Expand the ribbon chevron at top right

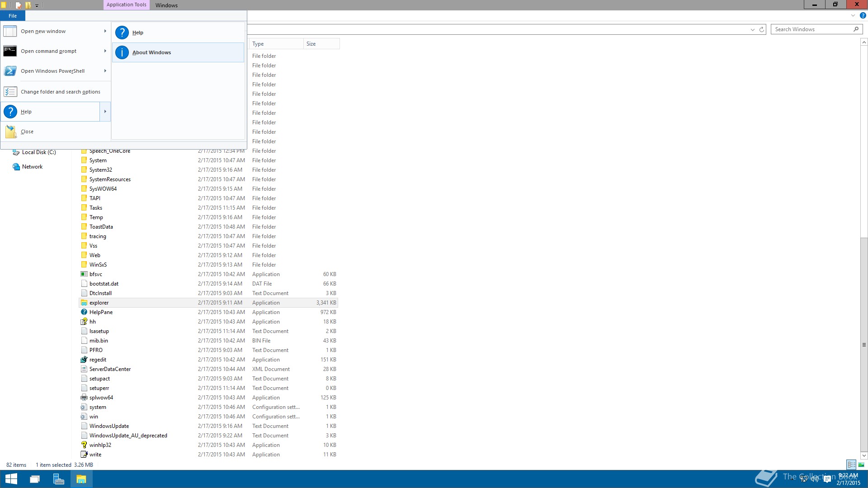pos(853,15)
